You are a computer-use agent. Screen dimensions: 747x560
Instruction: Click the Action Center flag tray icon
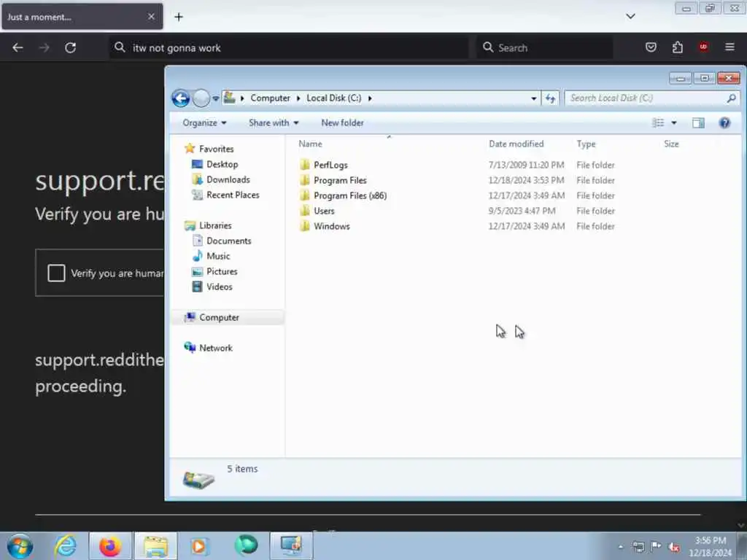coord(656,547)
